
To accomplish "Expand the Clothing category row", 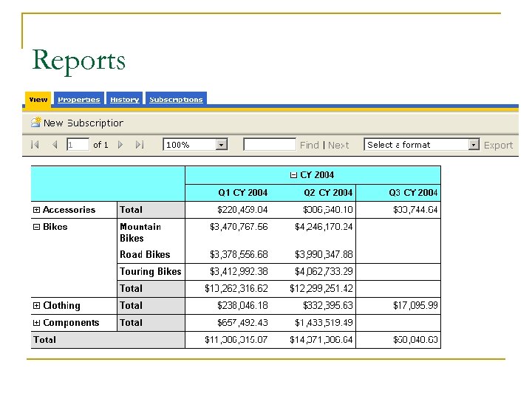I will (x=36, y=305).
